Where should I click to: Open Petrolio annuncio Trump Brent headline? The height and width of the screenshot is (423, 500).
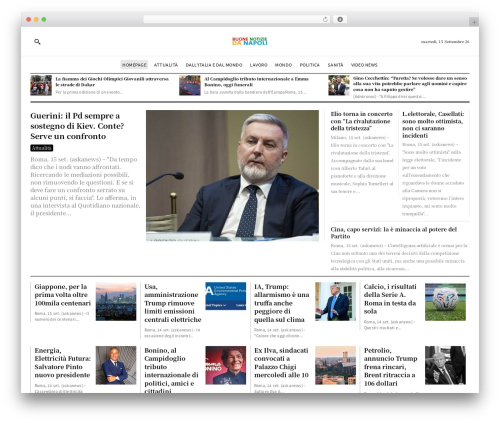(391, 367)
